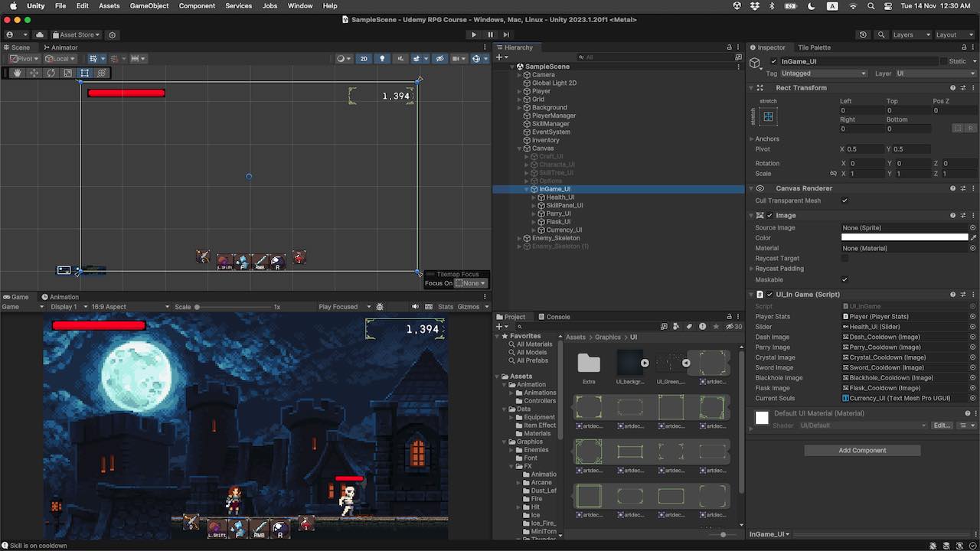Toggle scene audio icon in Scene view
The image size is (980, 551).
coord(400,58)
